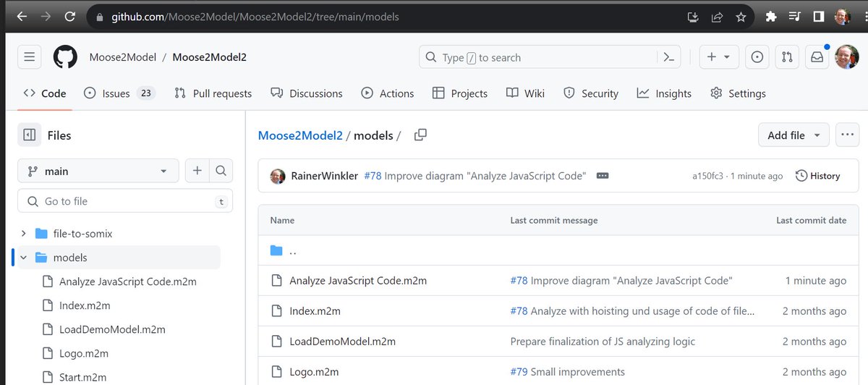
Task: Open issue #78 in latest commit bar
Action: pos(373,176)
